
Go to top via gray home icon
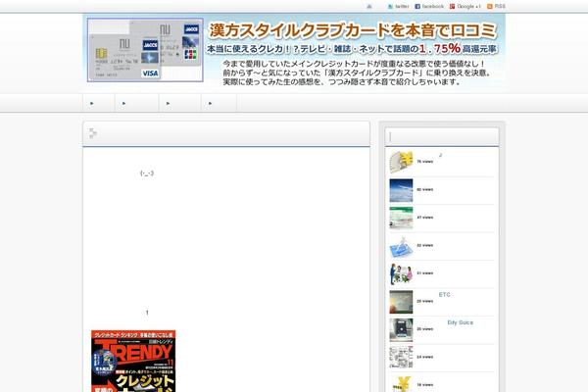coord(369,7)
